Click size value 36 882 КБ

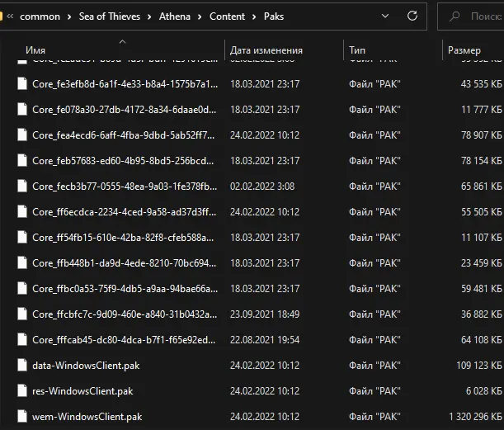pyautogui.click(x=481, y=314)
